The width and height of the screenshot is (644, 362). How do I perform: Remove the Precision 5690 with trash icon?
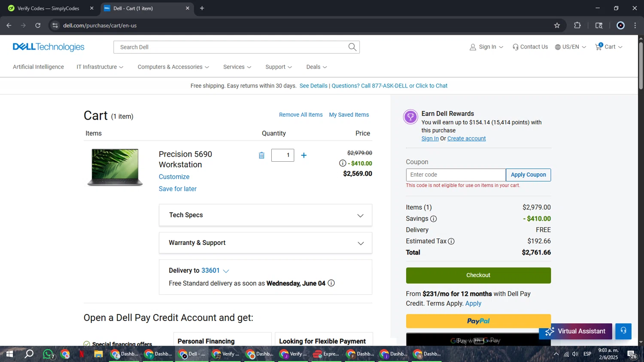tap(261, 155)
